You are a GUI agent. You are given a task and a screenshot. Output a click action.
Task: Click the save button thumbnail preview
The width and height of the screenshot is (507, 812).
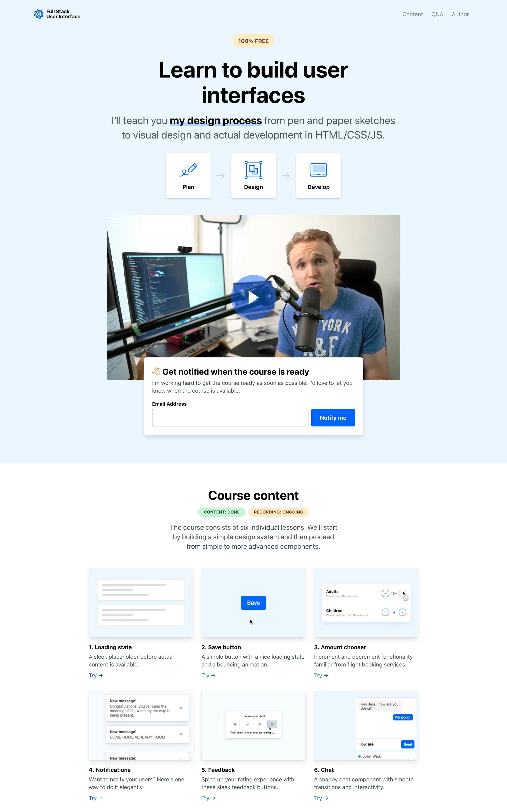[253, 602]
